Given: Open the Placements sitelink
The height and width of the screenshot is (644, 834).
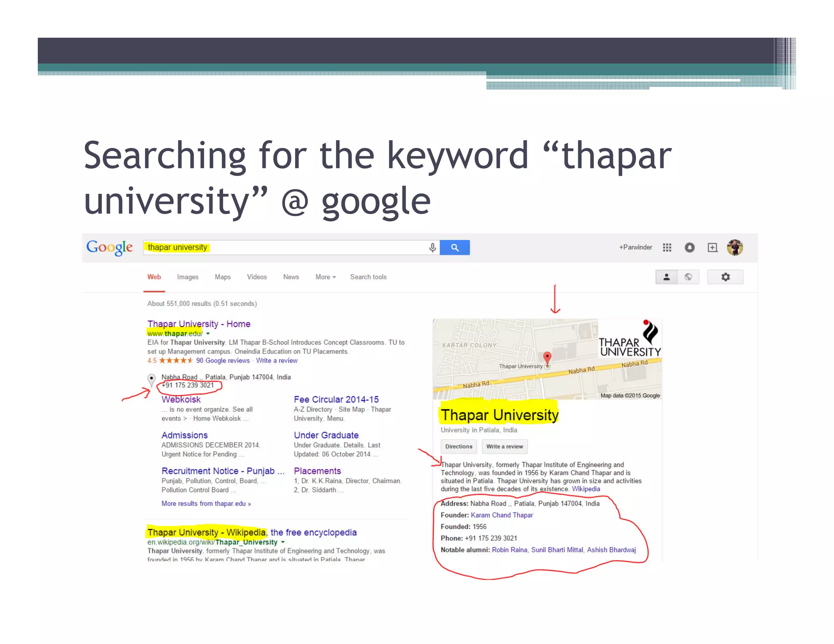Looking at the screenshot, I should 317,471.
